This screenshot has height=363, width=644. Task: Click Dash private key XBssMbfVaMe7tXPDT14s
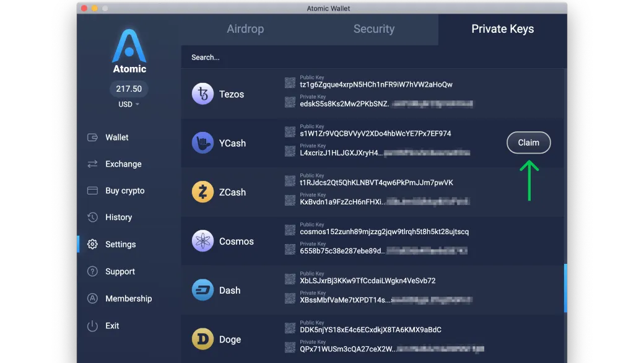tap(345, 300)
